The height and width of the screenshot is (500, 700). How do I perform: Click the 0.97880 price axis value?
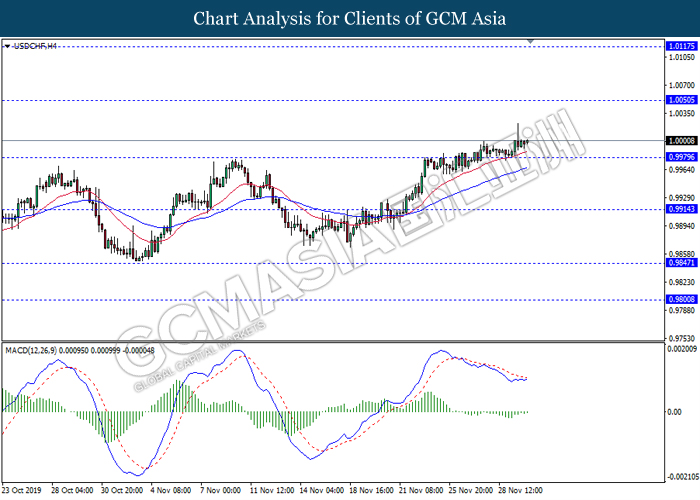[682, 310]
